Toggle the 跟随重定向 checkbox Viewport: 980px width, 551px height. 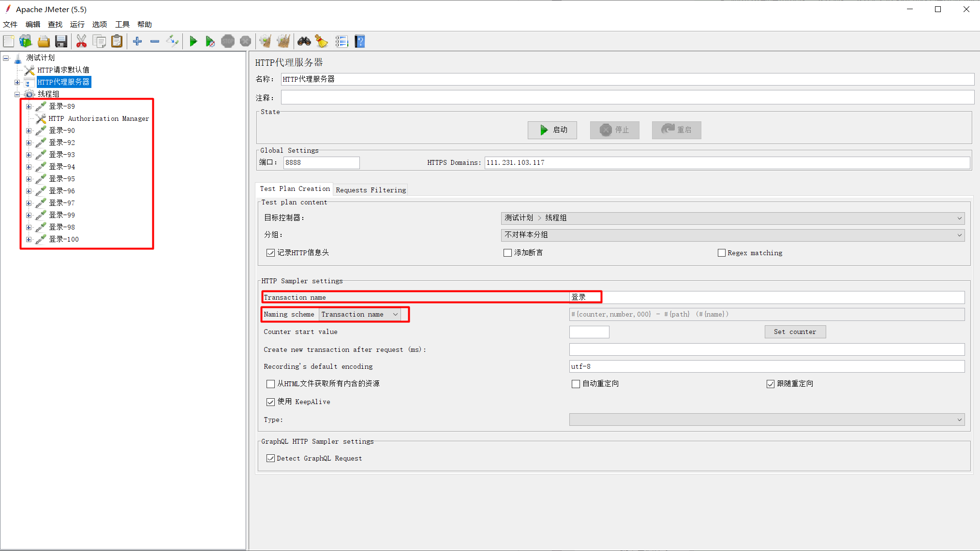click(x=771, y=384)
